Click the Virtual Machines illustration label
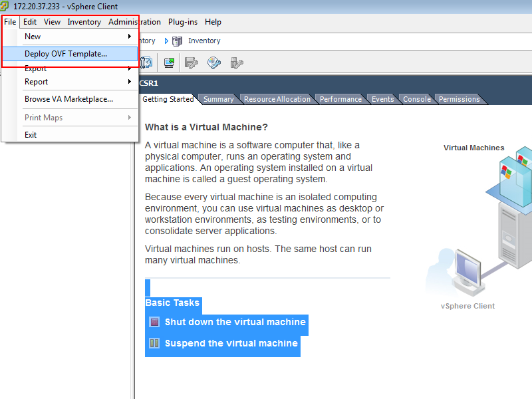The width and height of the screenshot is (532, 399). click(x=473, y=148)
